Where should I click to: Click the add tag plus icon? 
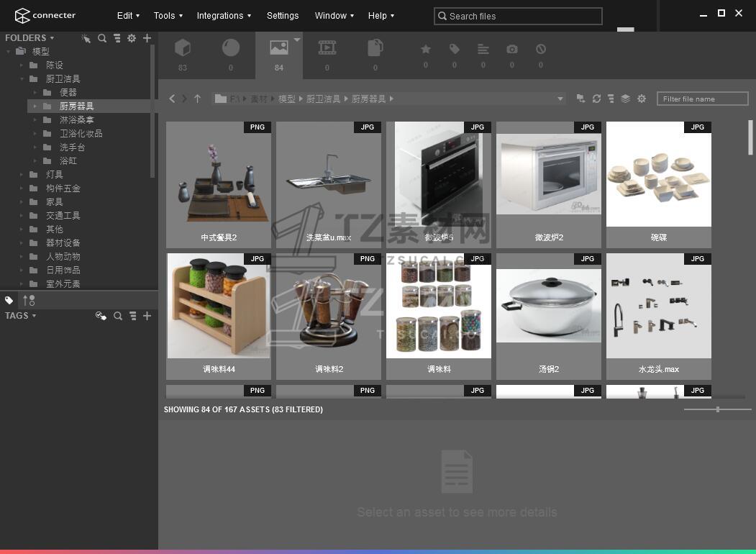(147, 316)
